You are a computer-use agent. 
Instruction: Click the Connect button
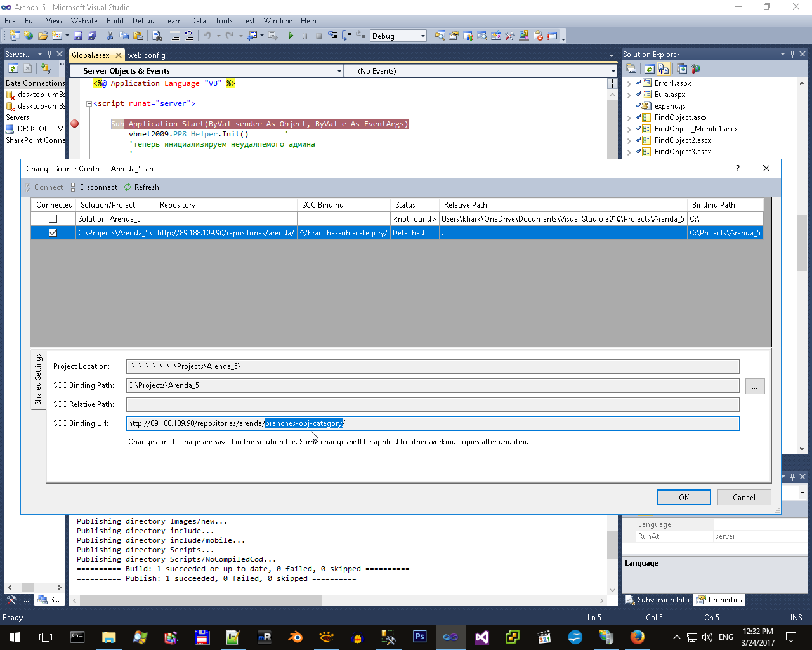click(44, 187)
